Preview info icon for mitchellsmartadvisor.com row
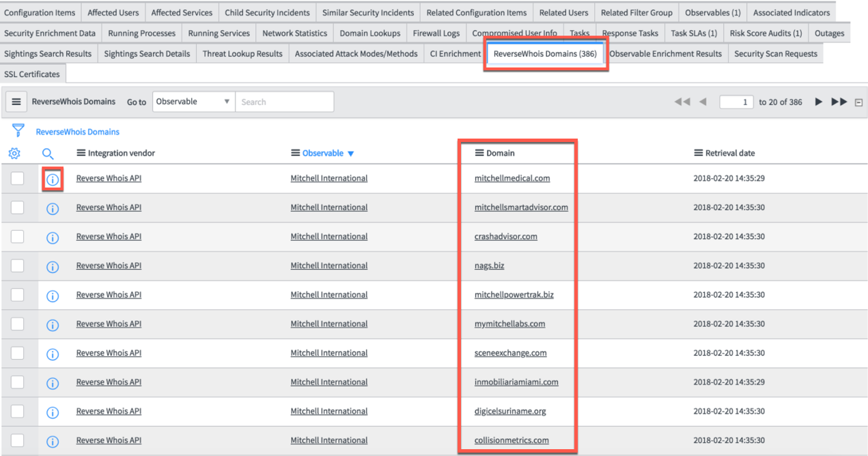Viewport: 868px width, 456px height. [x=53, y=208]
